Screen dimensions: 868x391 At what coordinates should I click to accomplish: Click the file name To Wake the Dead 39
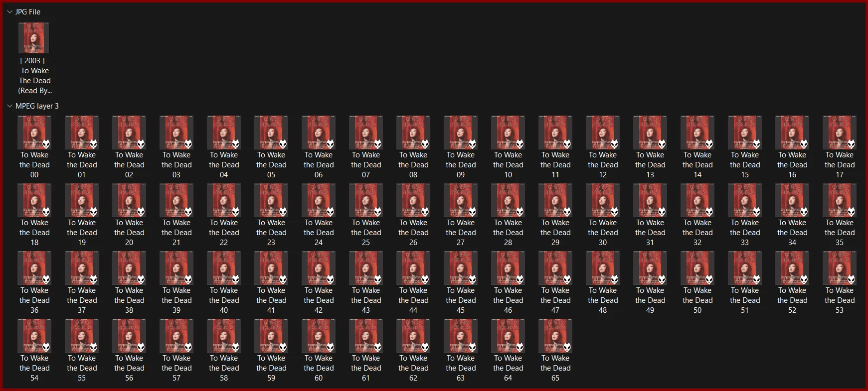pyautogui.click(x=176, y=300)
